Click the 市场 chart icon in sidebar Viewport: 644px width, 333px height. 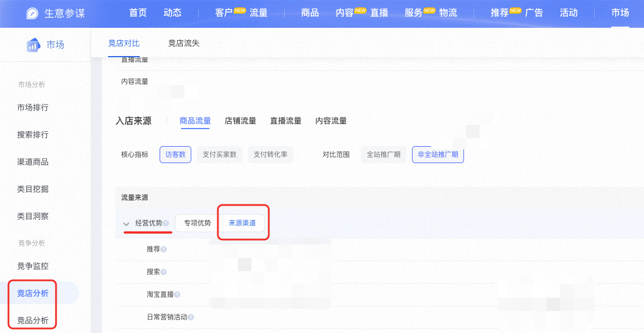(33, 45)
